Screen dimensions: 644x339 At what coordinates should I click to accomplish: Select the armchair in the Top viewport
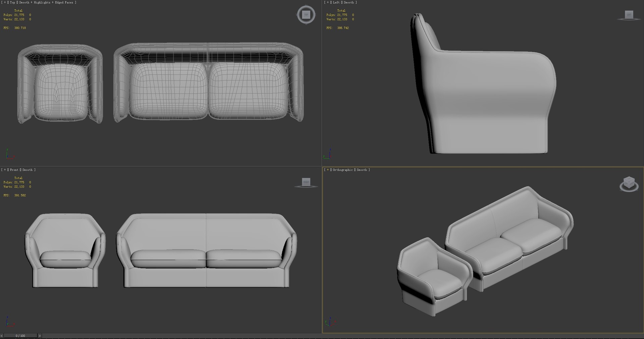click(x=60, y=84)
